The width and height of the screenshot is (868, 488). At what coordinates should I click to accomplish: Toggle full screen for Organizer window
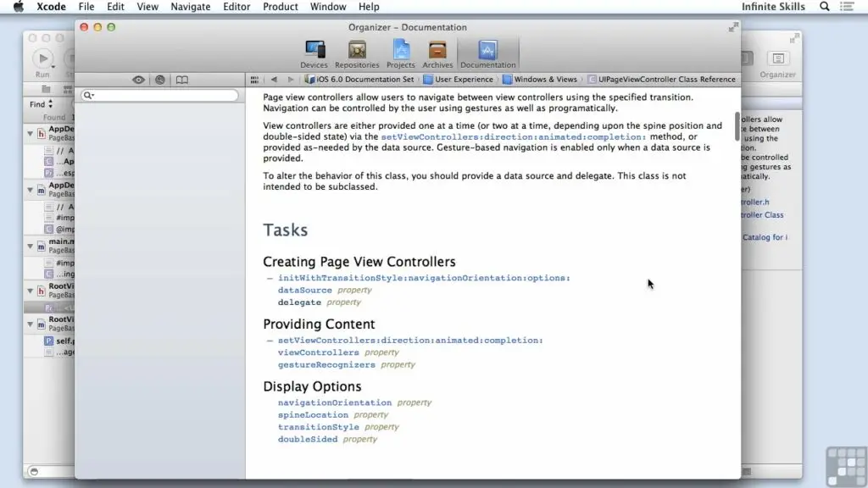point(733,27)
